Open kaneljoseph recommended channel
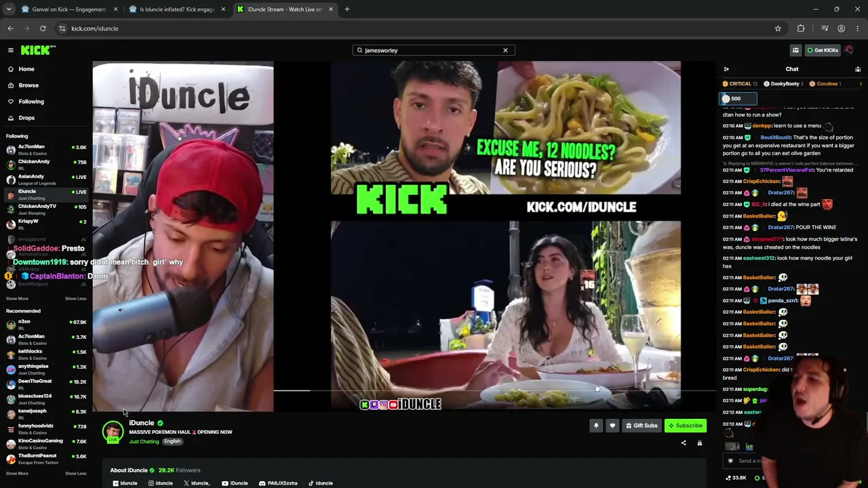Screen dimensions: 868x488 [46, 413]
